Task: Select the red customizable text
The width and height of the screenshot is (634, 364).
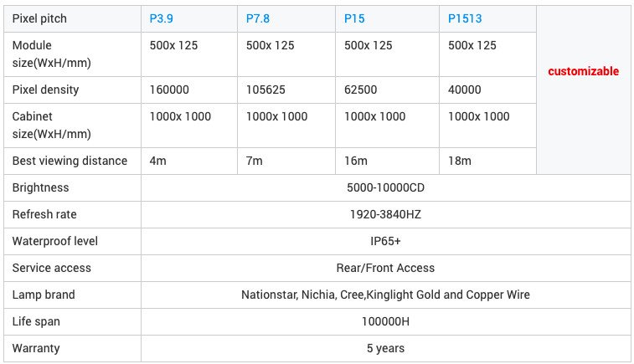Action: point(583,71)
